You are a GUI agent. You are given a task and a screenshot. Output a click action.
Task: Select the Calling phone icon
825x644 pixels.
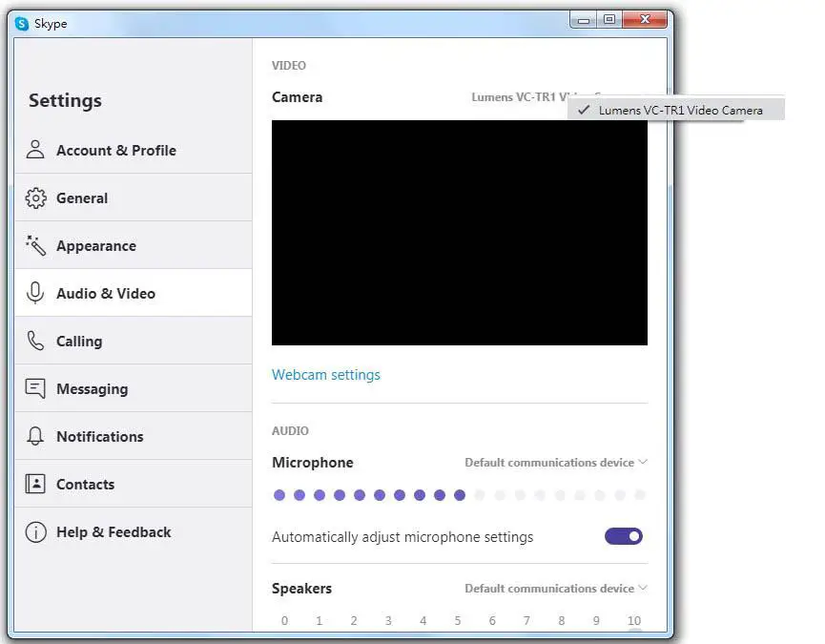pos(35,341)
